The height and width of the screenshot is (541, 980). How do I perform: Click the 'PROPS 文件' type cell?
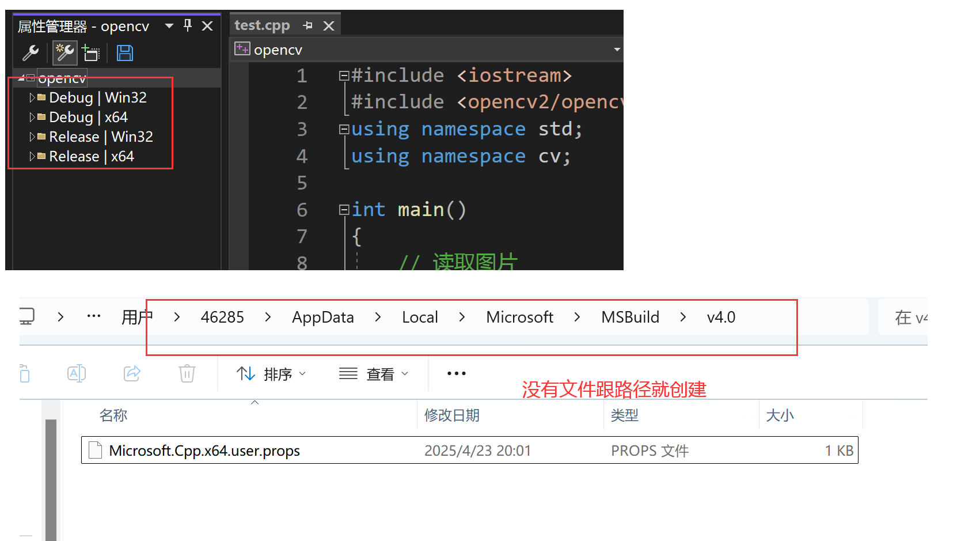tap(650, 451)
